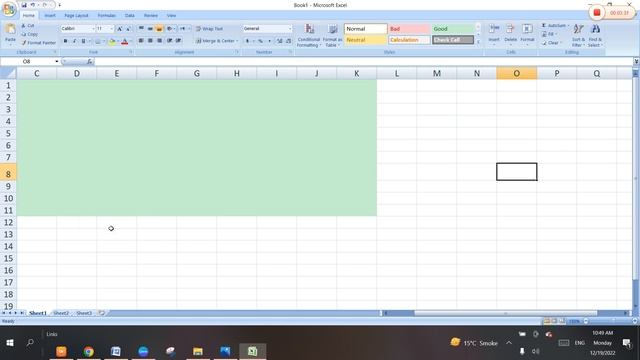Open Format as Table gallery
The image size is (640, 360).
332,35
